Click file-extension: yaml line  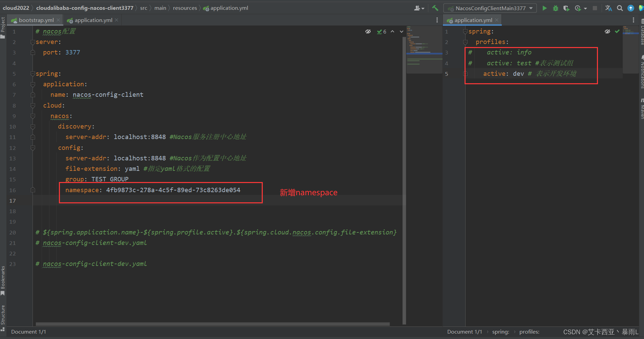point(137,169)
